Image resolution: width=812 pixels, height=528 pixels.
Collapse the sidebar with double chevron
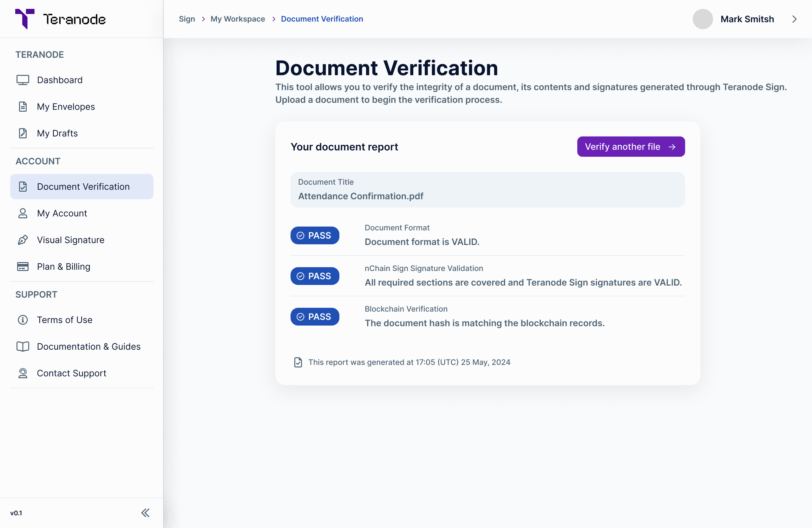point(145,513)
